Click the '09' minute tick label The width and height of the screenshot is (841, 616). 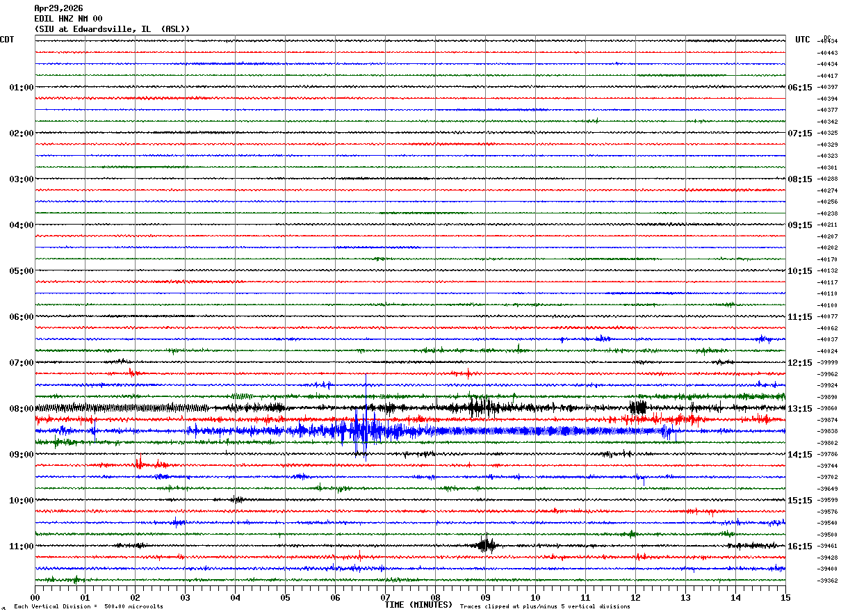pyautogui.click(x=485, y=597)
